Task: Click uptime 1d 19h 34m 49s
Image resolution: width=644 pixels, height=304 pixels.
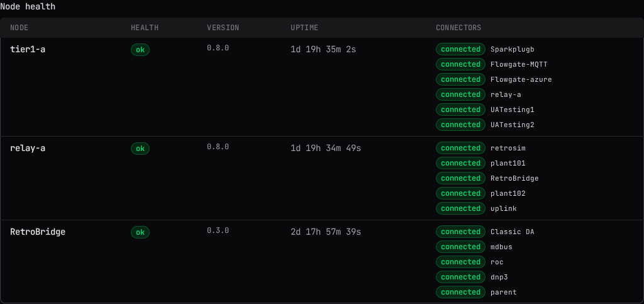Action: point(326,149)
